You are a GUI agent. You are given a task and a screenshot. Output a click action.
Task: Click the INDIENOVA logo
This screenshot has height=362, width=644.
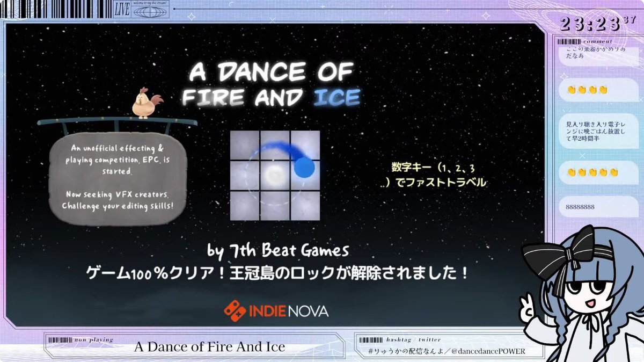click(x=276, y=311)
